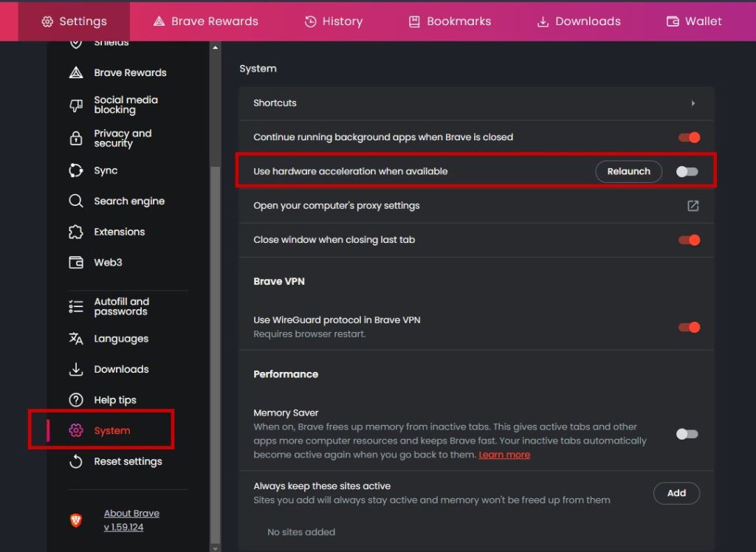Click sidebar scrollbar up arrow

[x=215, y=47]
